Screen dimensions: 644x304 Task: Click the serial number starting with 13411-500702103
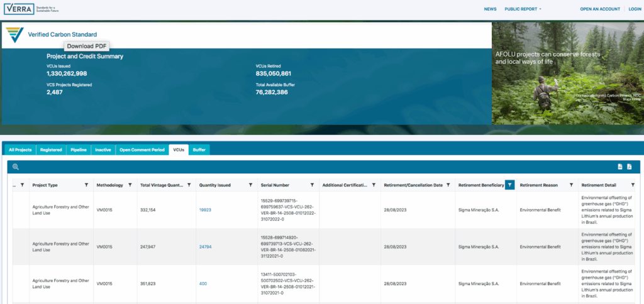click(288, 283)
